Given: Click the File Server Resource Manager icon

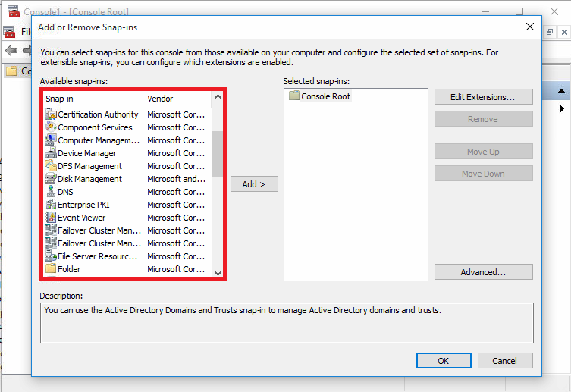Looking at the screenshot, I should 51,256.
